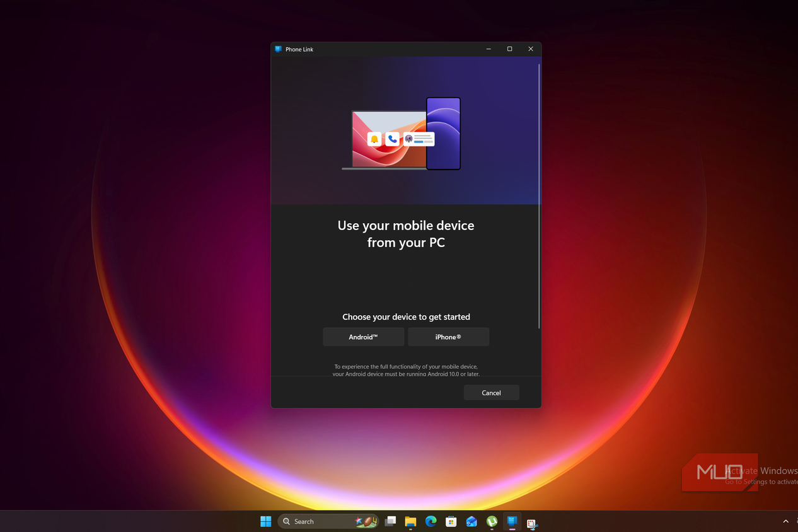
Task: Click the Phone Link window vertical scrollbar
Action: coord(539,195)
